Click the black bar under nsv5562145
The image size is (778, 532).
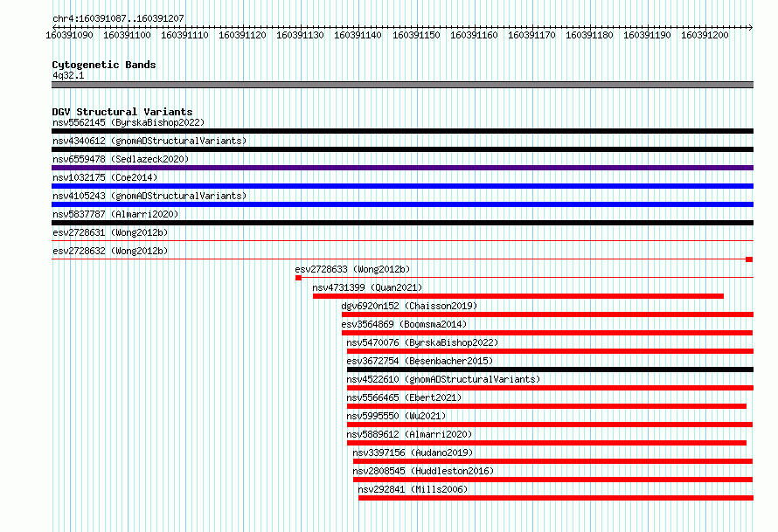point(402,131)
